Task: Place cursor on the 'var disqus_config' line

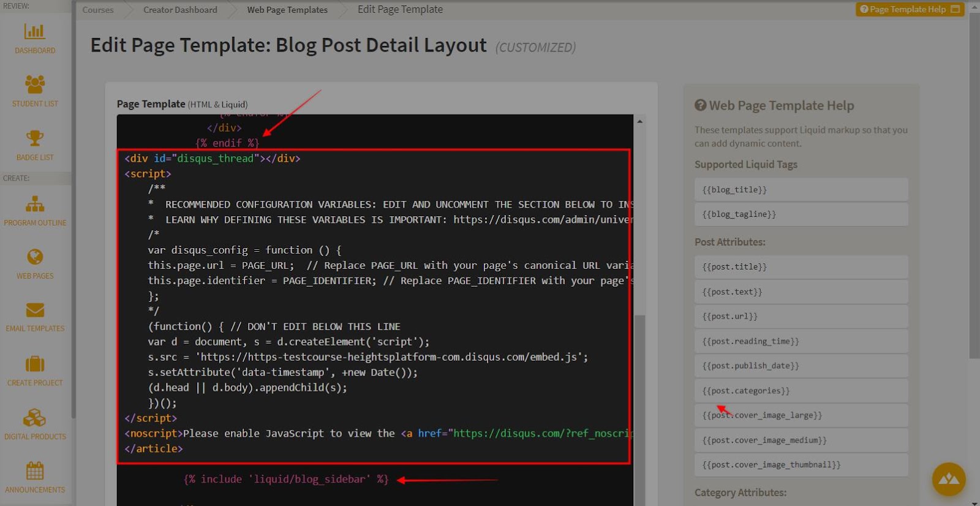Action: click(244, 251)
